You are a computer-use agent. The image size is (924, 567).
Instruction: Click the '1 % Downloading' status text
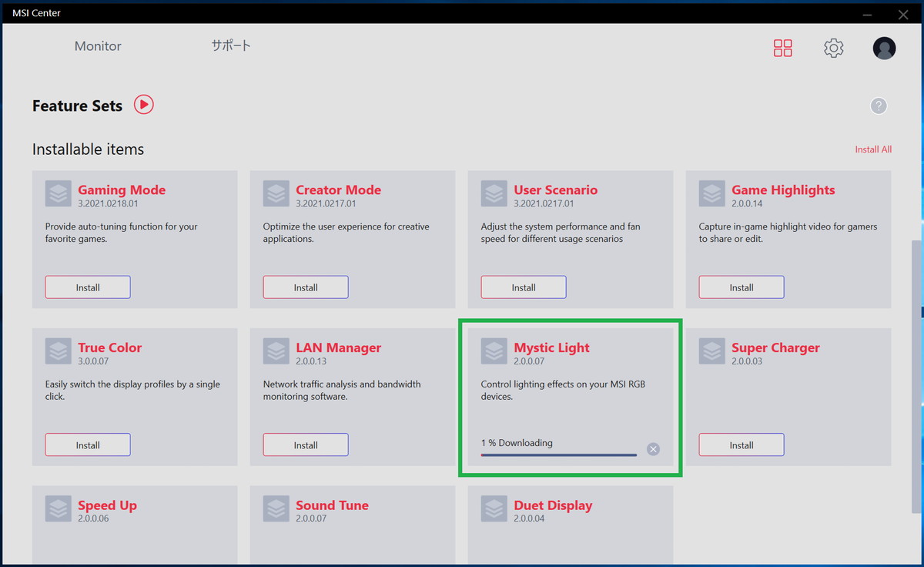tap(517, 443)
